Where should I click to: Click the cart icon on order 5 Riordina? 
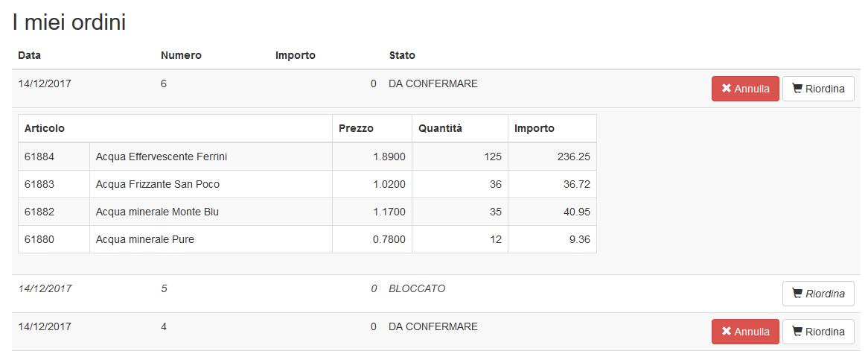[797, 294]
